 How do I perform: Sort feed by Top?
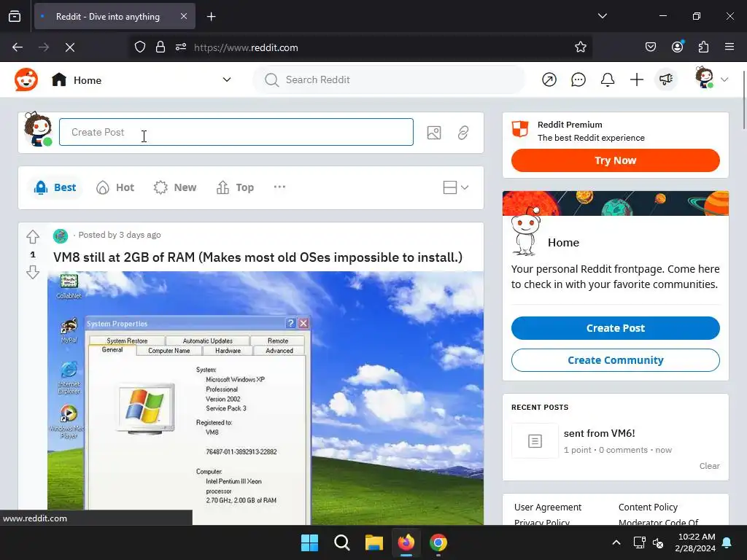click(235, 187)
